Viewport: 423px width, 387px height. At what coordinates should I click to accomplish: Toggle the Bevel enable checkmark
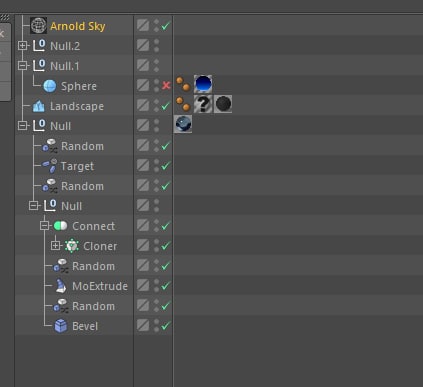[x=166, y=326]
